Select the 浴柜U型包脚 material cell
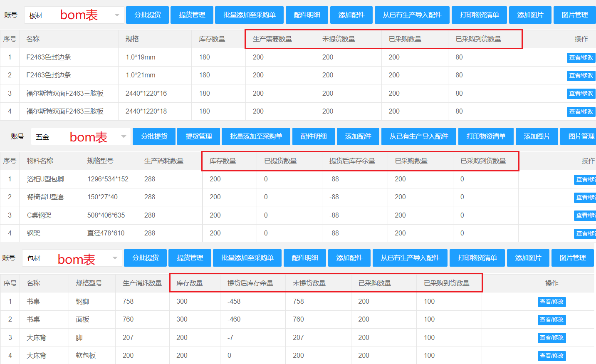The image size is (596, 364). pyautogui.click(x=50, y=179)
